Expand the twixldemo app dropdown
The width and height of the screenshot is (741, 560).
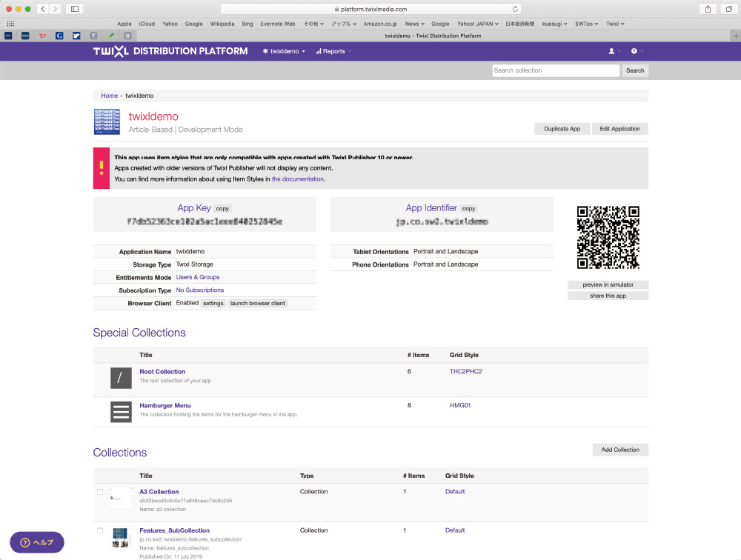[284, 51]
